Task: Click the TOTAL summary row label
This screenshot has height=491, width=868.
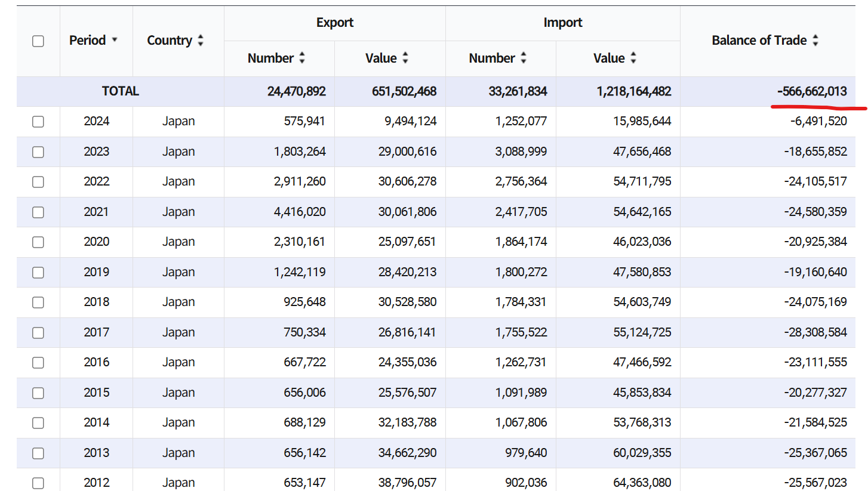Action: click(120, 91)
